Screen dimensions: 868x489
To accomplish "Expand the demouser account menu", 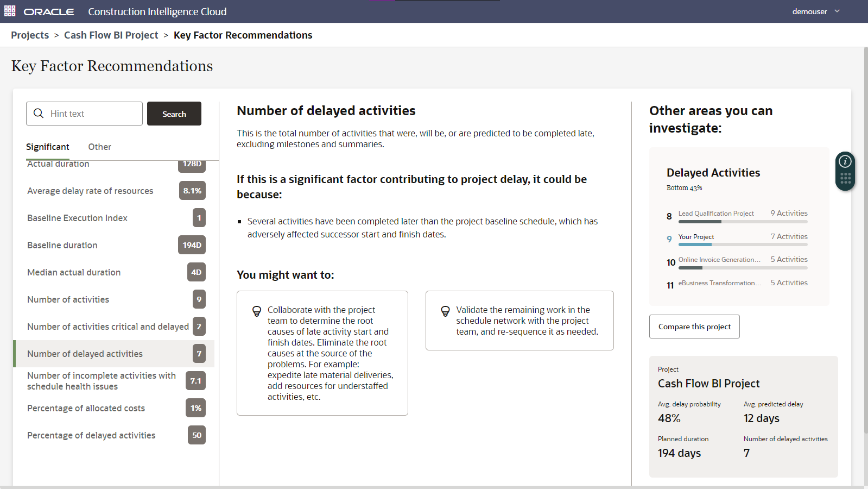I will tap(815, 11).
